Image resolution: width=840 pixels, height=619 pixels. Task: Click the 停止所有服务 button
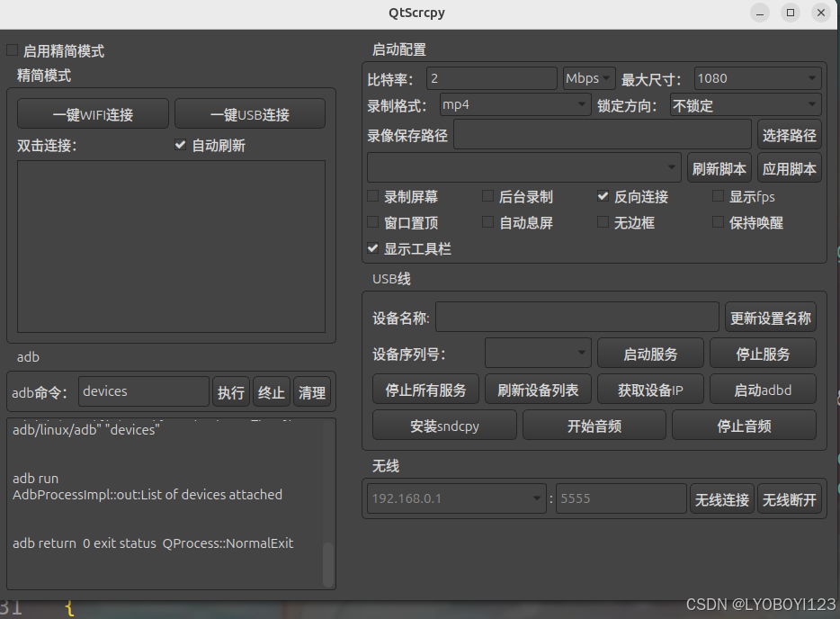[425, 389]
